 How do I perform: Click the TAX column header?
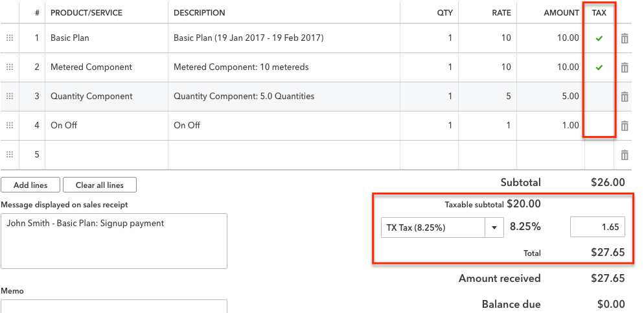point(599,13)
